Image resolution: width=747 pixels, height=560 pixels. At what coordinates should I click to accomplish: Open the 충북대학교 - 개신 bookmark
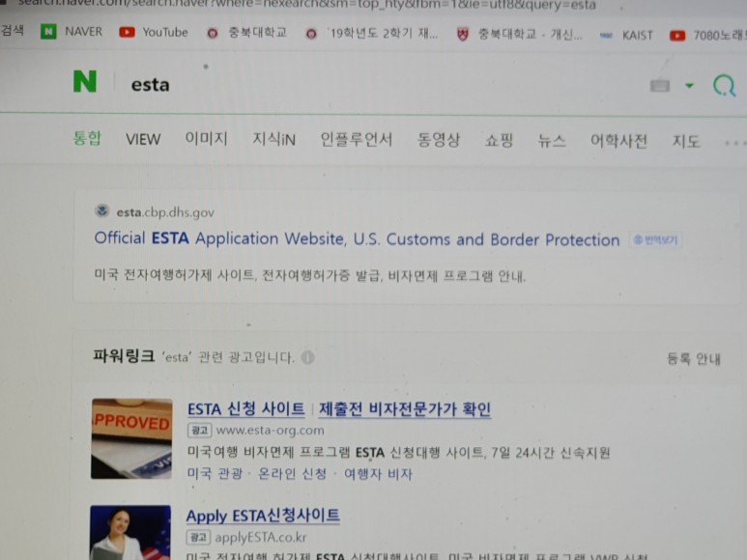pos(519,35)
